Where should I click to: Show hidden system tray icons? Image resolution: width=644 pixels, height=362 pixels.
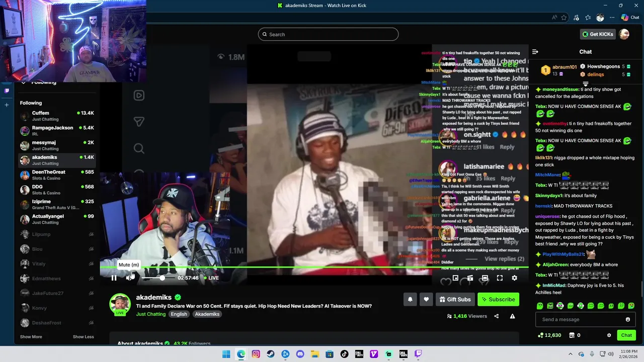pyautogui.click(x=570, y=354)
